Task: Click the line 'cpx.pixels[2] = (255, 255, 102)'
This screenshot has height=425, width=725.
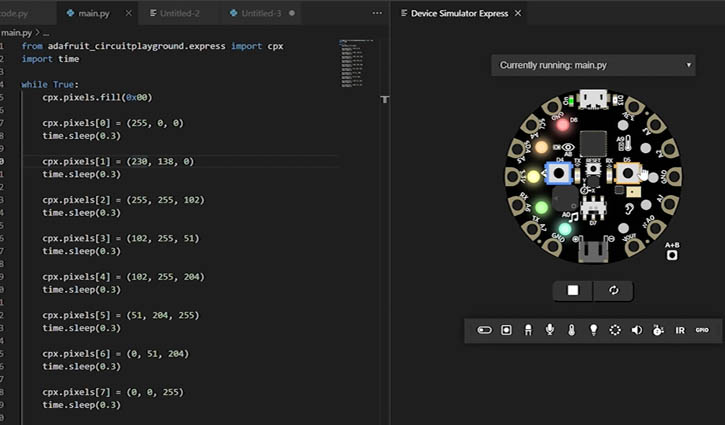Action: (x=123, y=200)
